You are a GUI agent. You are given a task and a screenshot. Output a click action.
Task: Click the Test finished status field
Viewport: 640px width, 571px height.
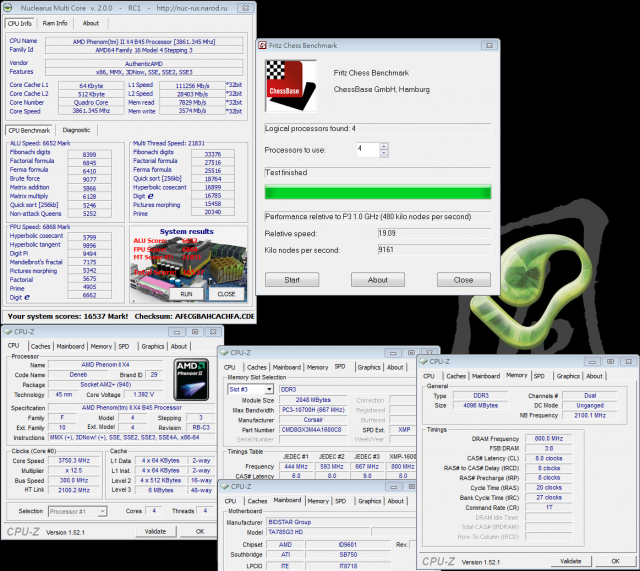coord(378,173)
